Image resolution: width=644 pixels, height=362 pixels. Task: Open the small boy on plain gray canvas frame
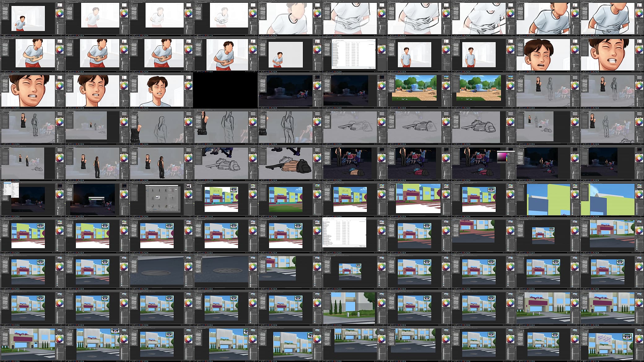(290, 54)
